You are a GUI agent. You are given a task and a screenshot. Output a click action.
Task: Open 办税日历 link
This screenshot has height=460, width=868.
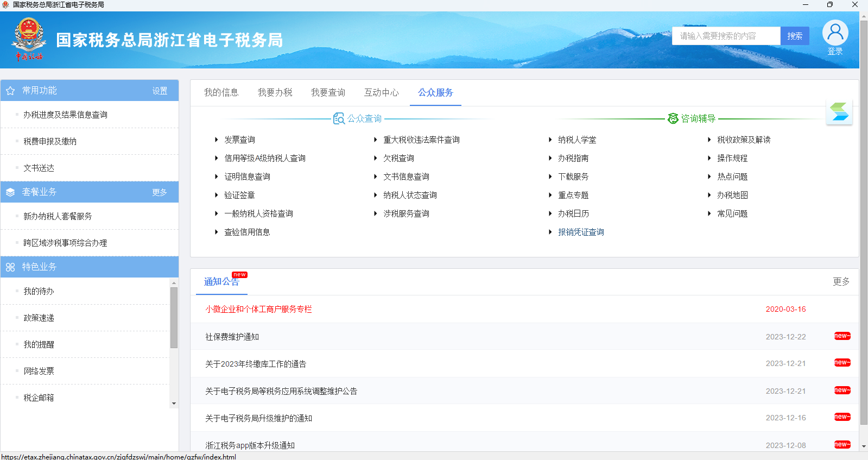click(x=573, y=213)
